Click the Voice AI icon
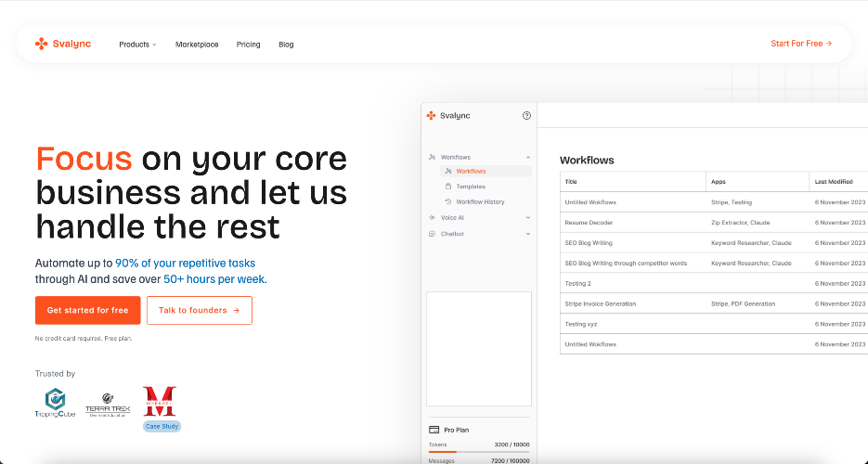The width and height of the screenshot is (868, 464). 432,218
